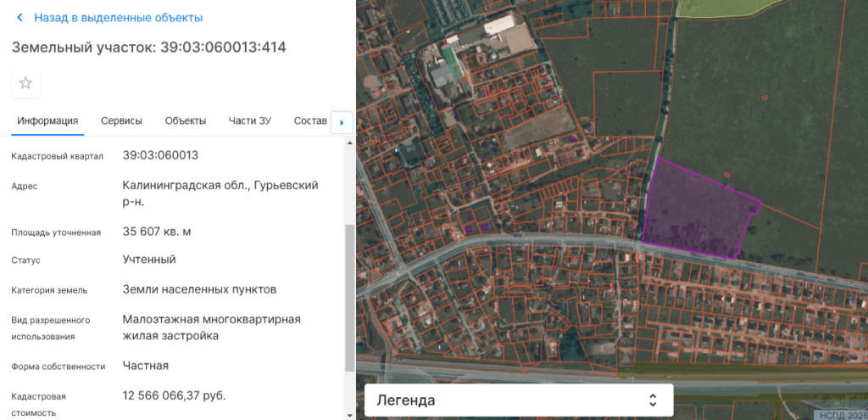Viewport: 868px width, 420px height.
Task: Click the cadastral quarter value 39:03:060013
Action: (x=160, y=155)
